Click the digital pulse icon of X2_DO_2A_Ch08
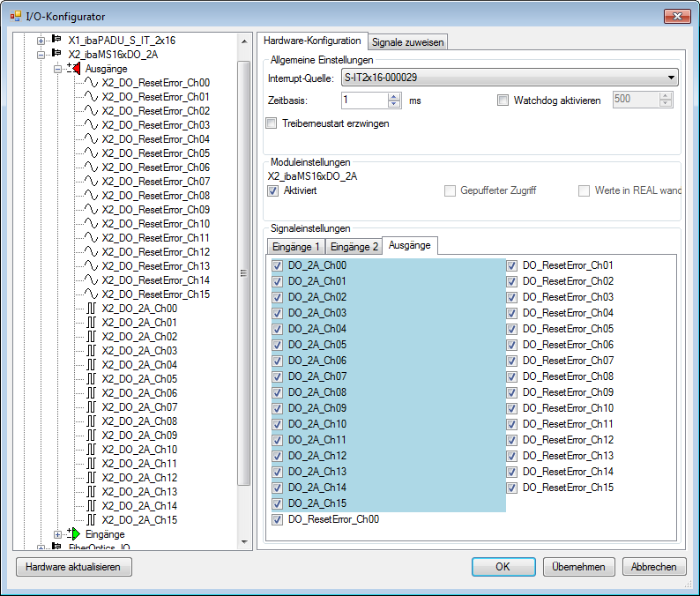The height and width of the screenshot is (596, 700). pos(91,421)
